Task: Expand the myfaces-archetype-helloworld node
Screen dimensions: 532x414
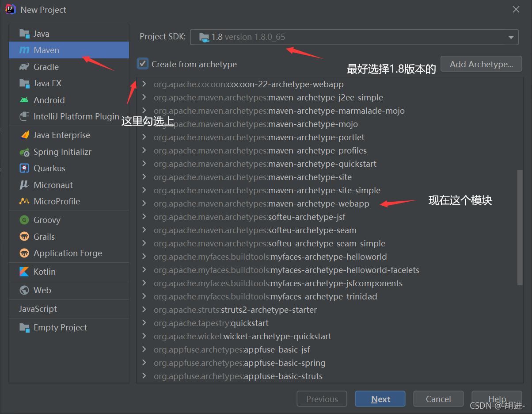Action: [x=144, y=257]
